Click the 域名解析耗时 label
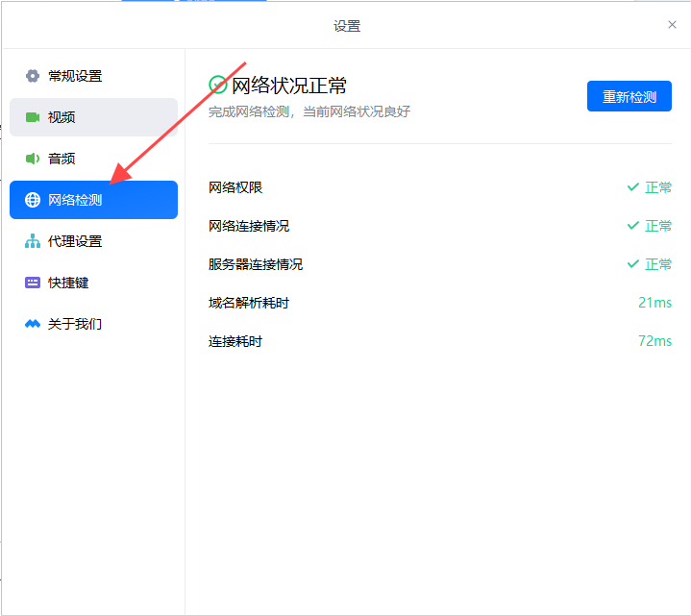The width and height of the screenshot is (691, 616). tap(249, 303)
